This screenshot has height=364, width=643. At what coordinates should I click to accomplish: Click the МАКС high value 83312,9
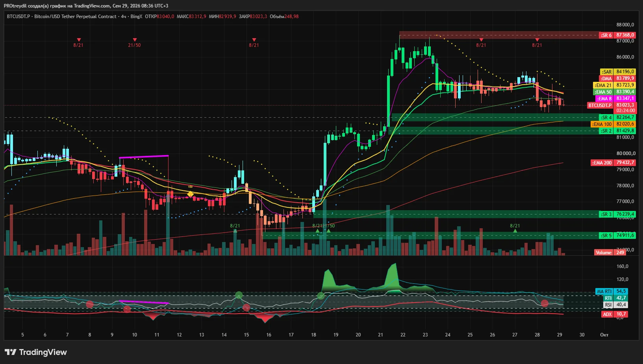tap(198, 17)
